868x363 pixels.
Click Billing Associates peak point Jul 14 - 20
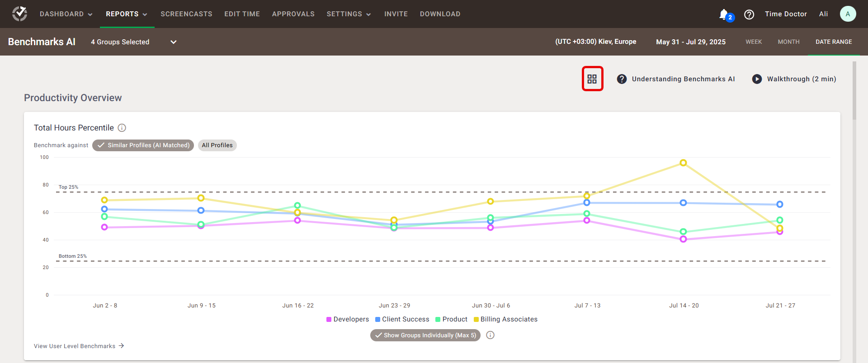click(x=683, y=163)
